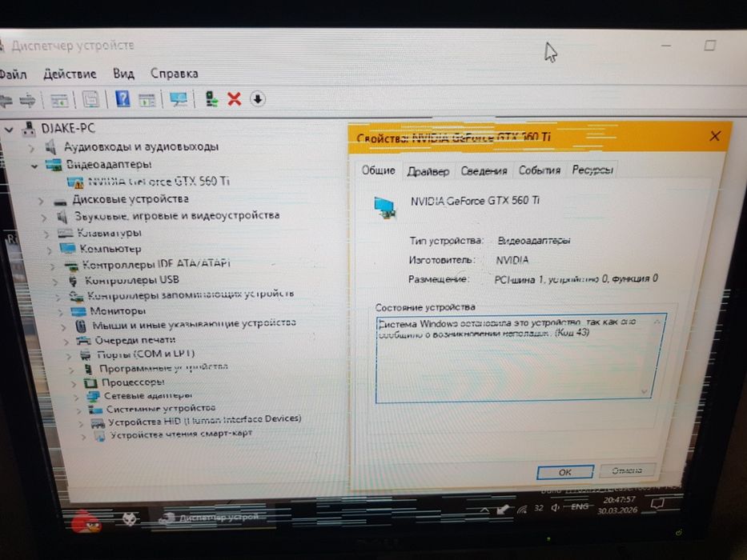This screenshot has width=747, height=560.
Task: Click the Процессоры category icon
Action: click(90, 383)
